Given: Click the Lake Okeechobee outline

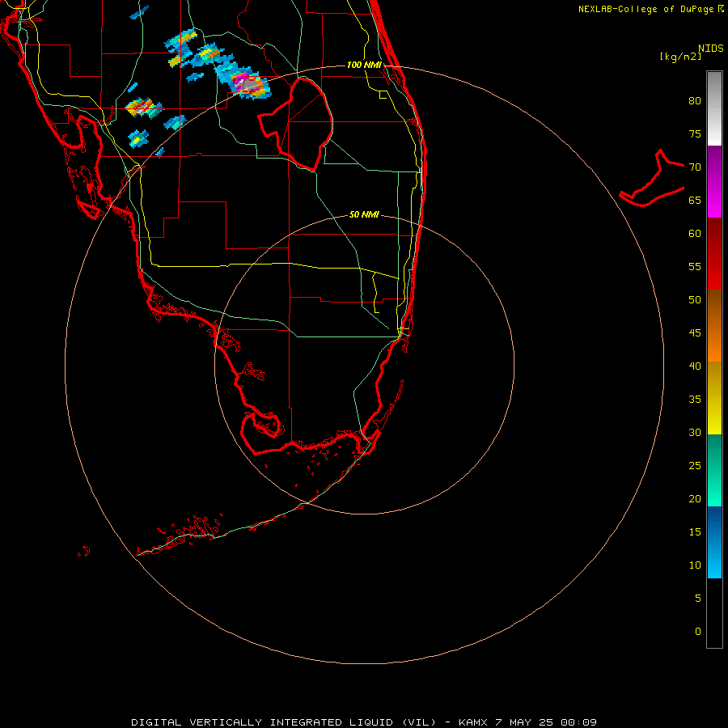Looking at the screenshot, I should pos(297,125).
